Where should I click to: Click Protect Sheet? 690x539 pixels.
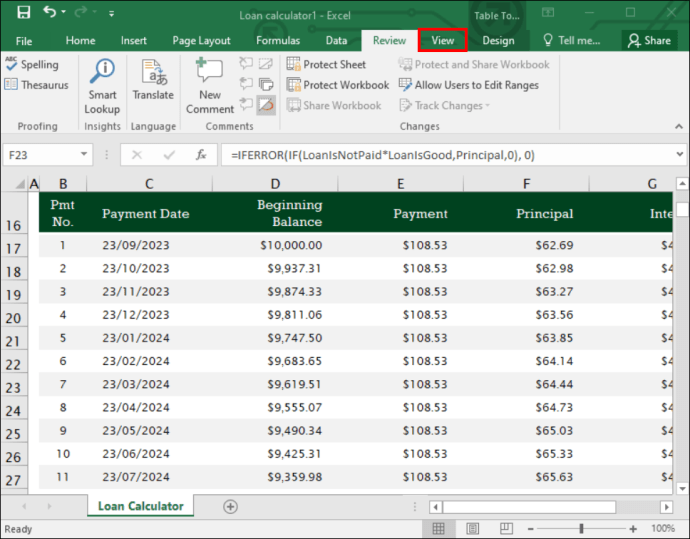click(x=326, y=65)
